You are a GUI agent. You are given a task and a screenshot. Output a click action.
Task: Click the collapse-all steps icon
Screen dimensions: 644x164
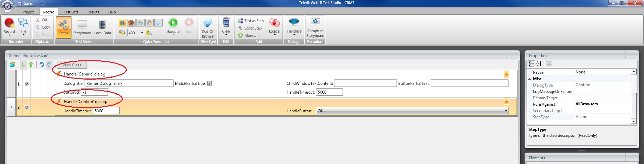pos(12,65)
